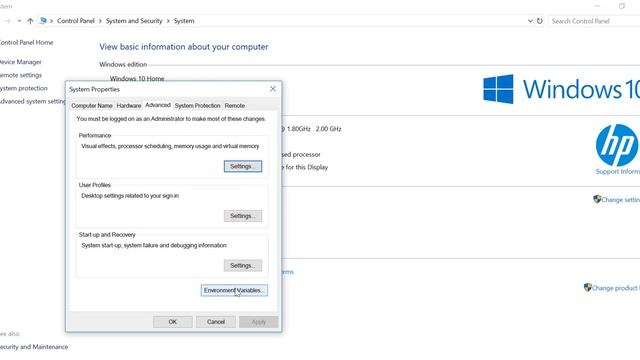
Task: Go up one level with up arrow
Action: pyautogui.click(x=30, y=21)
